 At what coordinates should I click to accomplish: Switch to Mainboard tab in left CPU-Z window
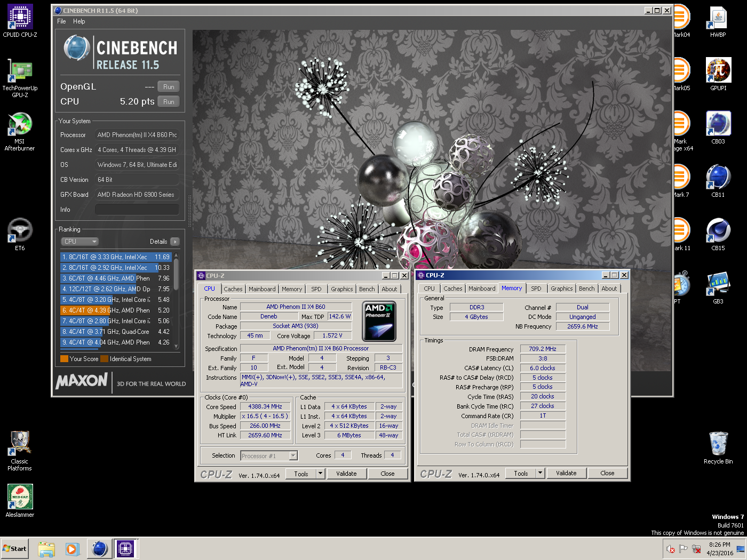[262, 289]
